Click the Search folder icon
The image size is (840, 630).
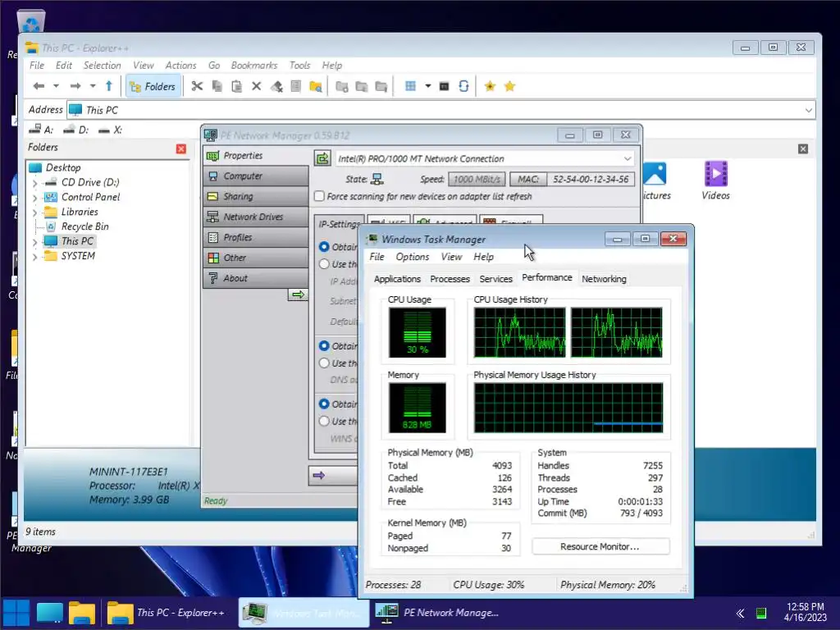click(316, 86)
